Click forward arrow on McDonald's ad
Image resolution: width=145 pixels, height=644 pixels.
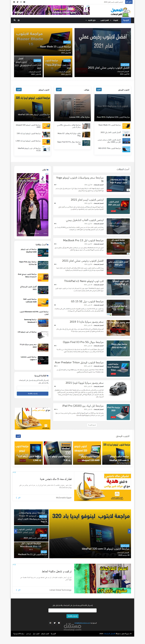(x=17, y=498)
